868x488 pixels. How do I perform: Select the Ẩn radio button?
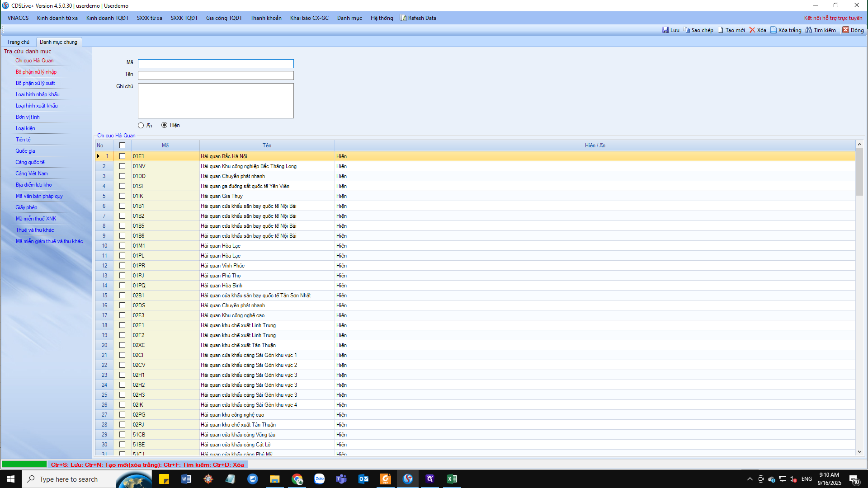coord(141,126)
